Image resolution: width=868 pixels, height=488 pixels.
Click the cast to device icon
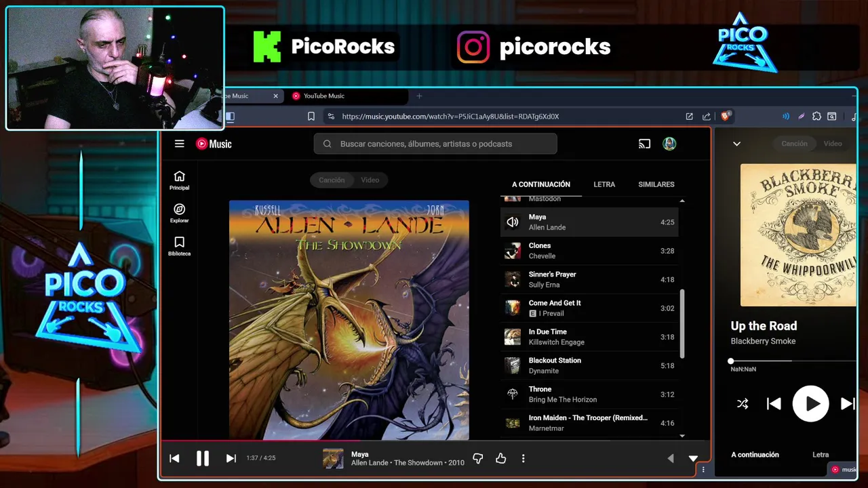point(644,144)
